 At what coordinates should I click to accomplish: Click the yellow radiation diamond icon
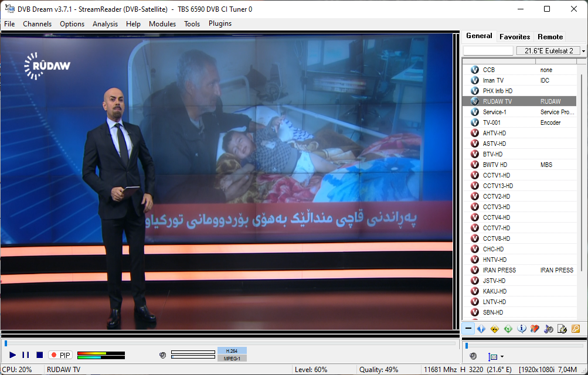pyautogui.click(x=495, y=329)
